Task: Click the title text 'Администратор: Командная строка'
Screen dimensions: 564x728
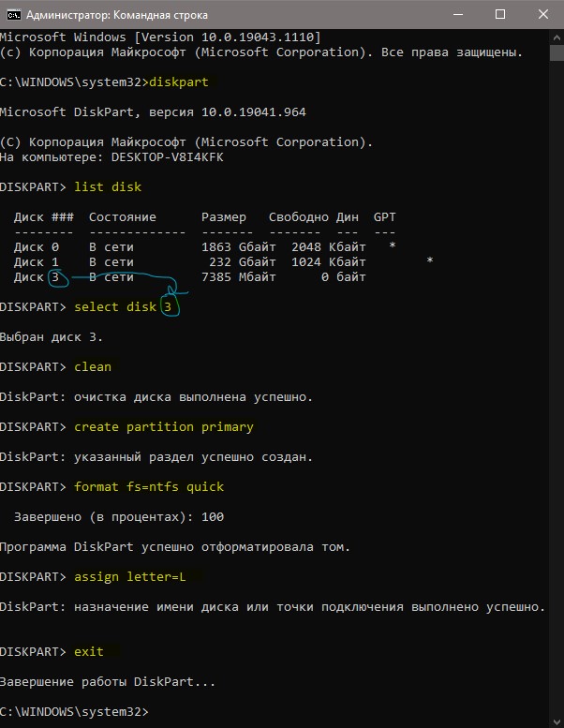Action: 117,15
